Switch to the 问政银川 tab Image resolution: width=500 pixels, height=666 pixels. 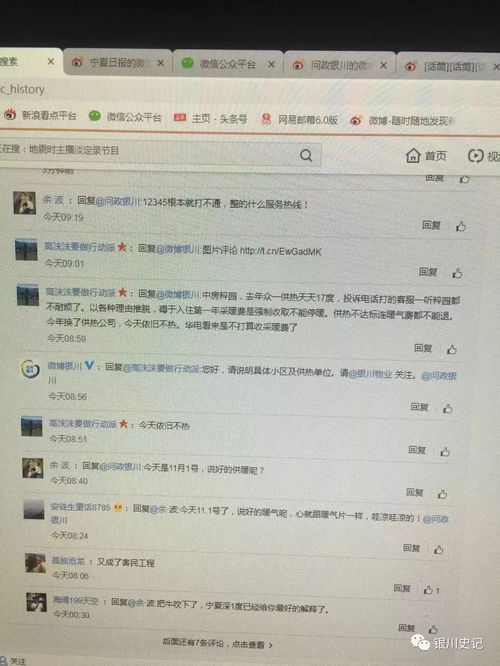pyautogui.click(x=339, y=65)
